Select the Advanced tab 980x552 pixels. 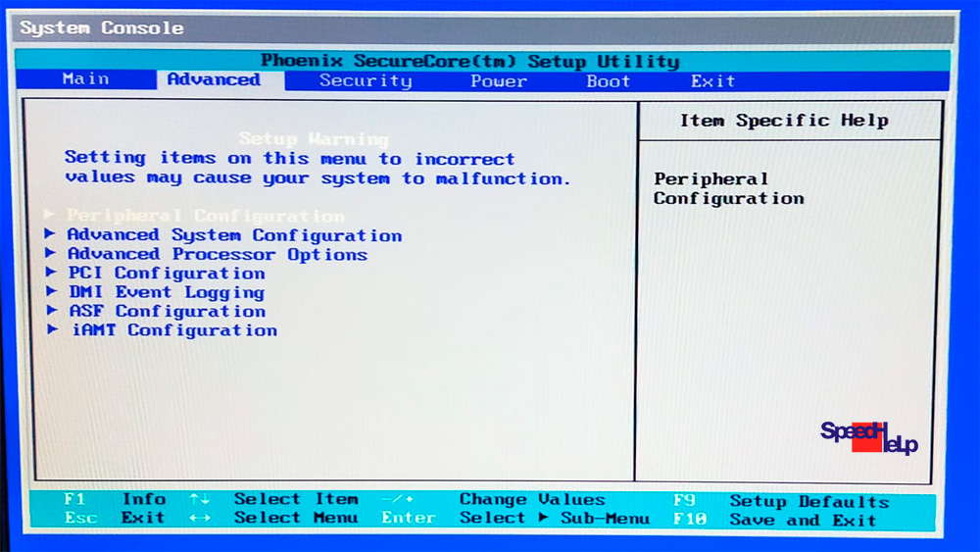214,79
